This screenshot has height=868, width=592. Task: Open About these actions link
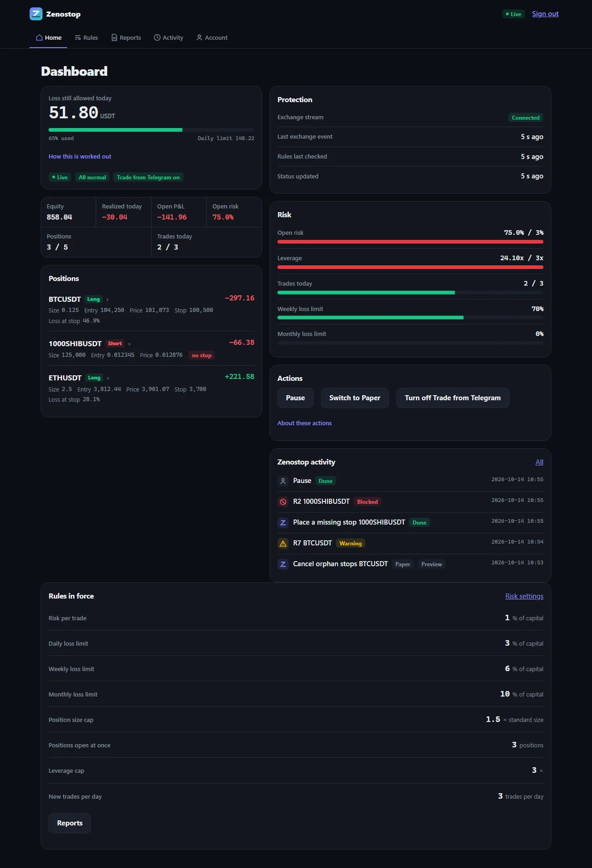tap(304, 423)
